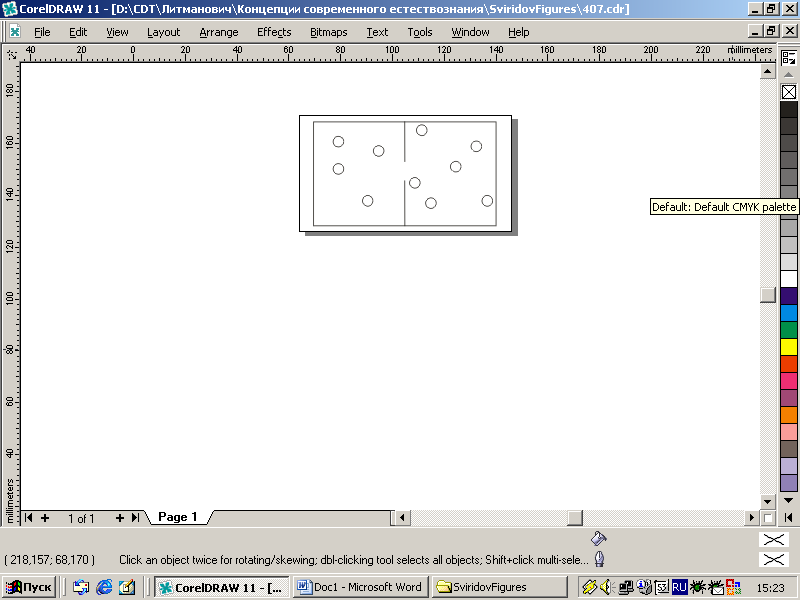This screenshot has width=800, height=600.
Task: Open the Help menu
Action: [518, 32]
